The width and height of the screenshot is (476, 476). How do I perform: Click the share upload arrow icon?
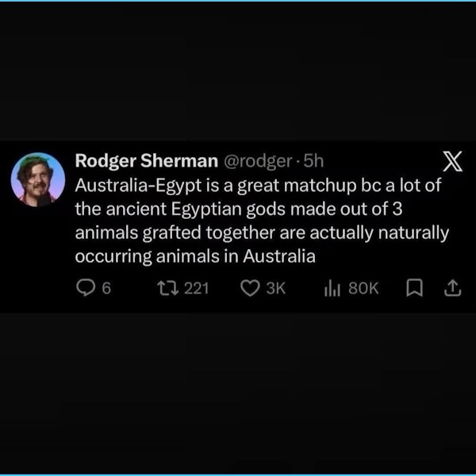click(453, 288)
